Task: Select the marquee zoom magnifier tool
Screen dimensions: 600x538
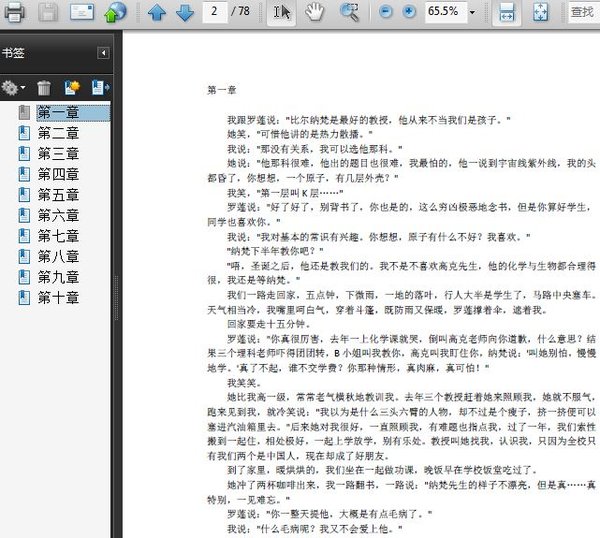Action: click(349, 12)
